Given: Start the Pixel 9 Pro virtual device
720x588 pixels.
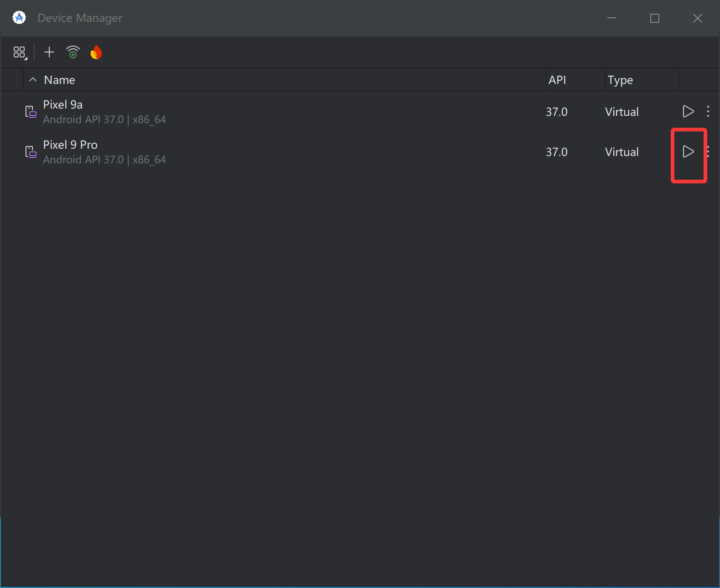Looking at the screenshot, I should [688, 151].
